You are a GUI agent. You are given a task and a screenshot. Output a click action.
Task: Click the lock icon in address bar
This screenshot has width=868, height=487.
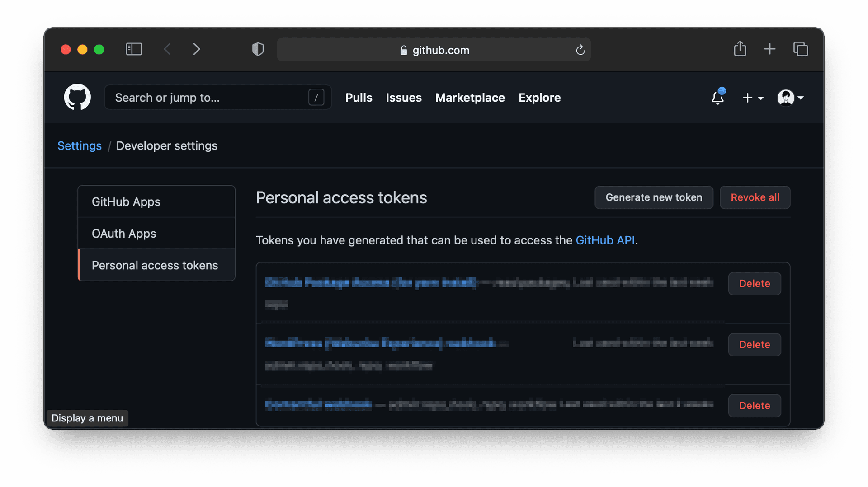pyautogui.click(x=404, y=50)
